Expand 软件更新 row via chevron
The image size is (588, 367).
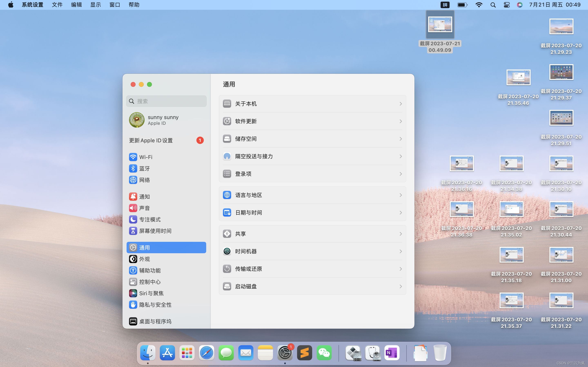pyautogui.click(x=400, y=121)
